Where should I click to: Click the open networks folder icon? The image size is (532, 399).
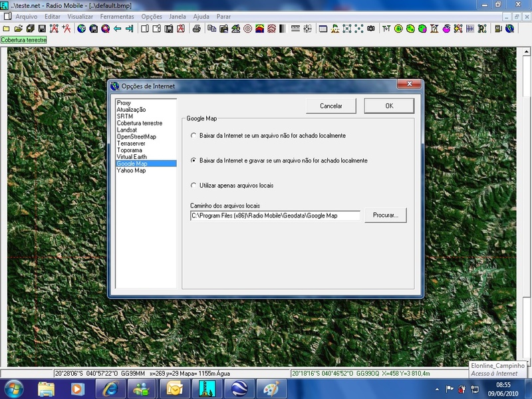pos(19,29)
